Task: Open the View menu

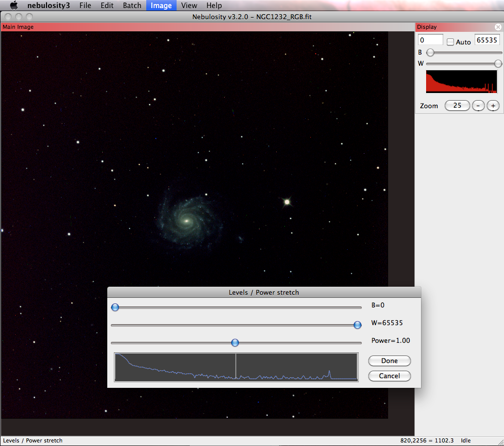Action: [189, 6]
